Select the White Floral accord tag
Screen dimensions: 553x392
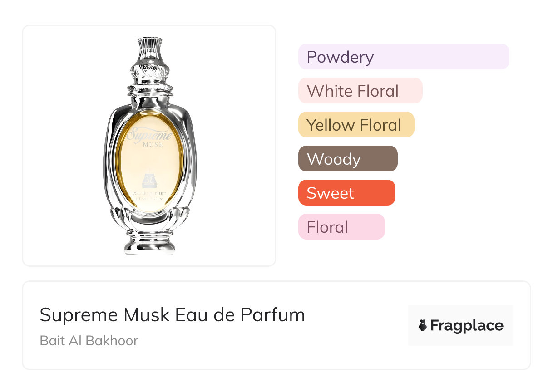360,91
